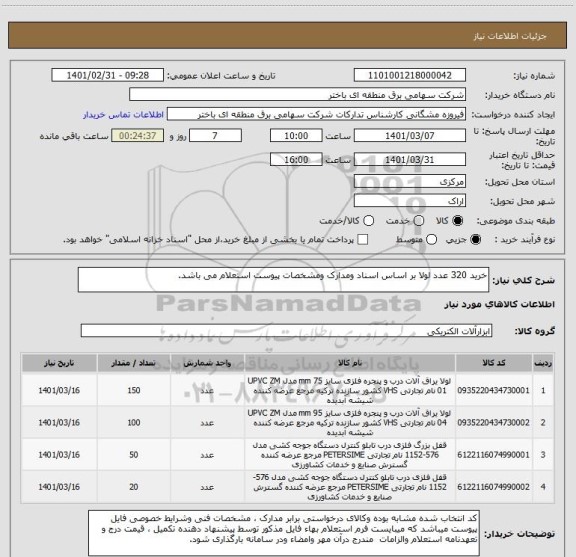Click the validity time field 16:00
576x557 pixels.
point(296,160)
